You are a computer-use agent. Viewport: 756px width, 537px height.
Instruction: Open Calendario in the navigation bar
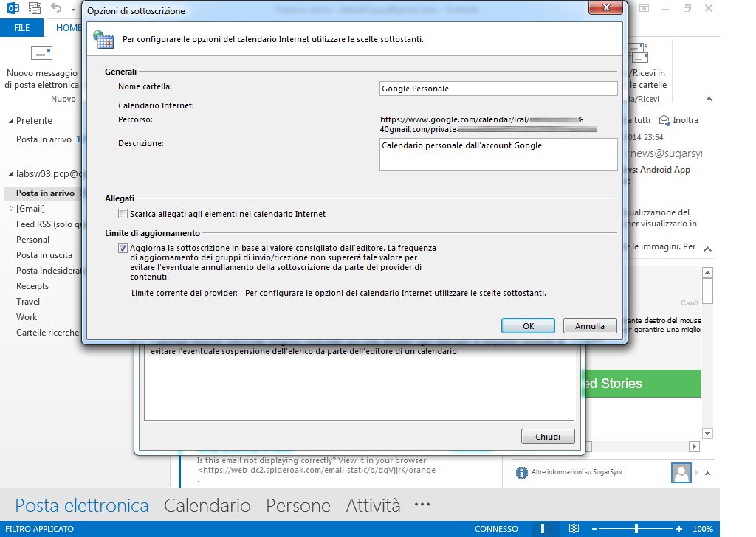click(207, 506)
